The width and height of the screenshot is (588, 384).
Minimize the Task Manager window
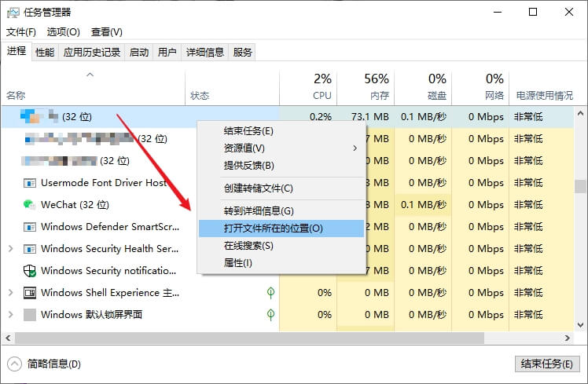click(498, 12)
